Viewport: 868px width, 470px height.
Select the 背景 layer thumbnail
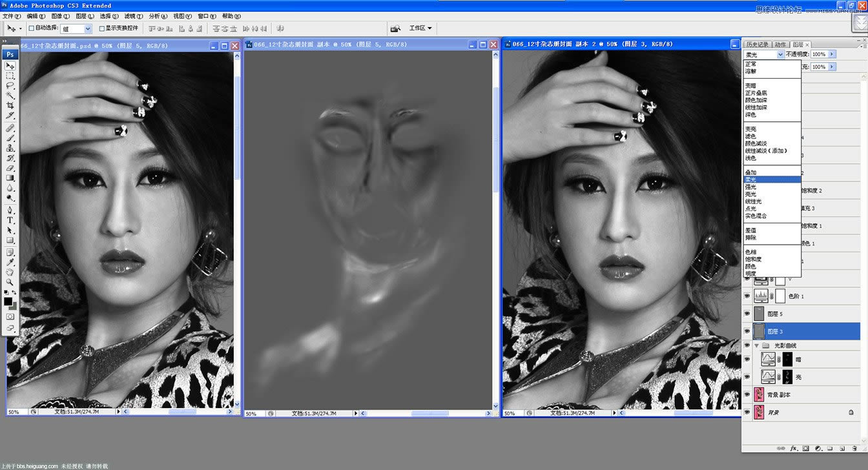point(759,412)
